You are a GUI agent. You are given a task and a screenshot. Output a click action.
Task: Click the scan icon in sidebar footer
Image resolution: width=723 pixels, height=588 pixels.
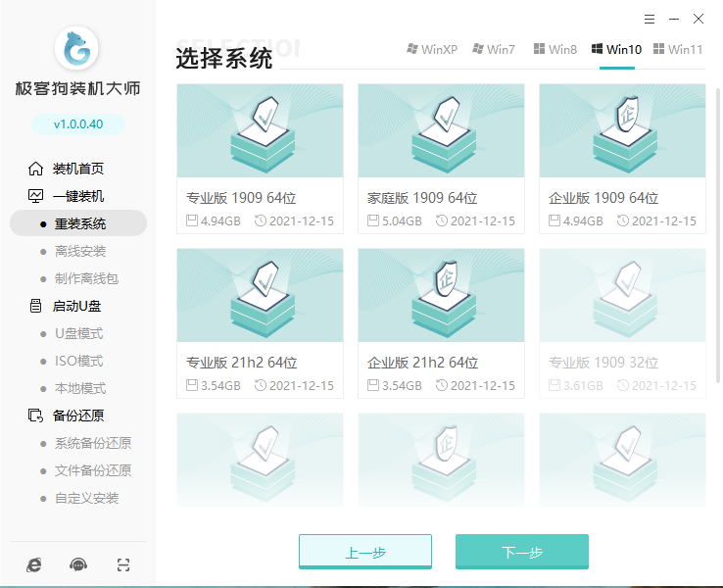(x=122, y=564)
